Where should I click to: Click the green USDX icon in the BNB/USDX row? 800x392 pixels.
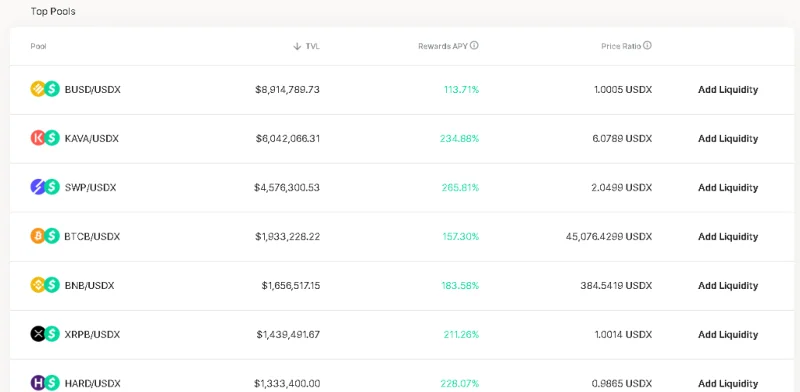point(52,285)
